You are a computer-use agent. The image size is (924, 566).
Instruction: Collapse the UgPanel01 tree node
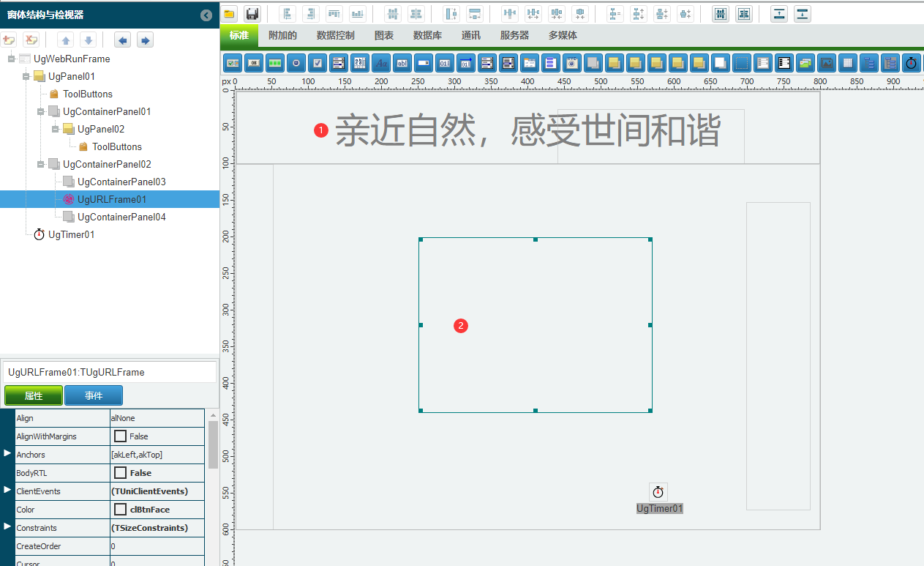26,76
